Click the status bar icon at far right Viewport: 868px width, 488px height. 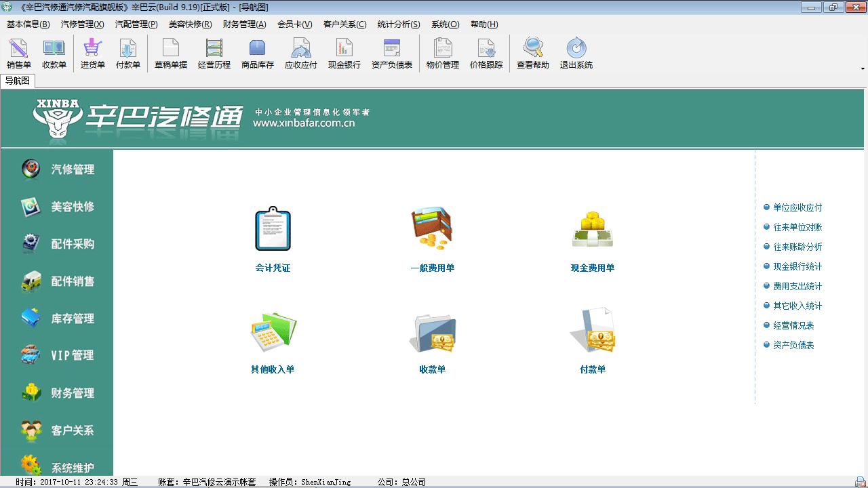(x=860, y=482)
